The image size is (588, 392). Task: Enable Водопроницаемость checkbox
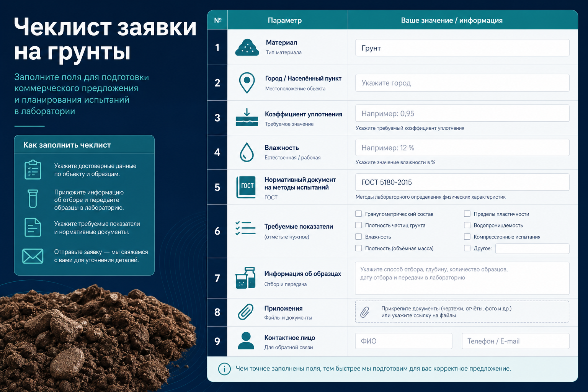[467, 225]
